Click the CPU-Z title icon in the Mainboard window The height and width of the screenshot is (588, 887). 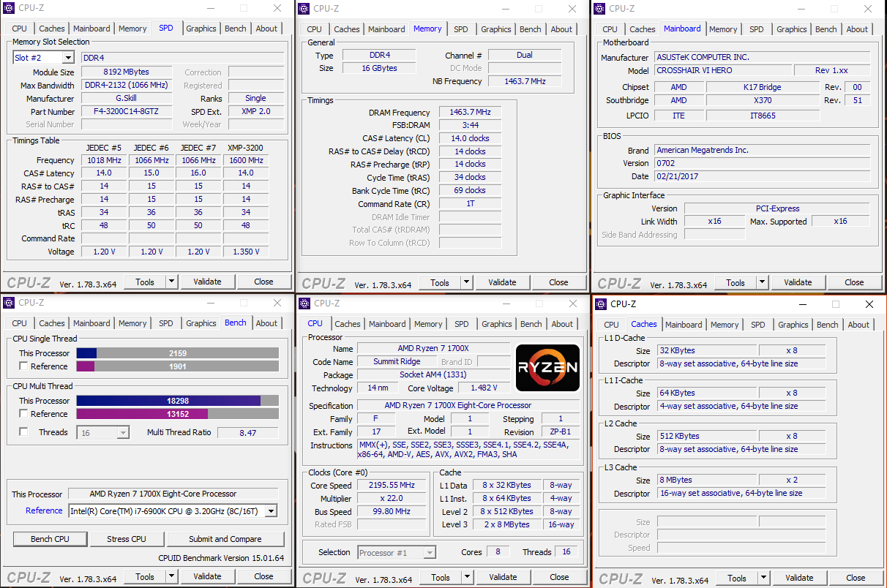[x=600, y=8]
